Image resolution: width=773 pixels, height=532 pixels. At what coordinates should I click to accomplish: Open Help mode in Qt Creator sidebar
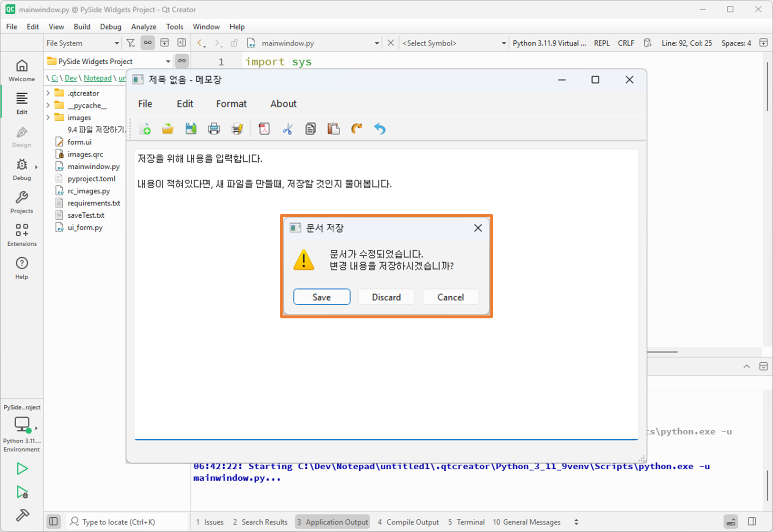click(22, 268)
